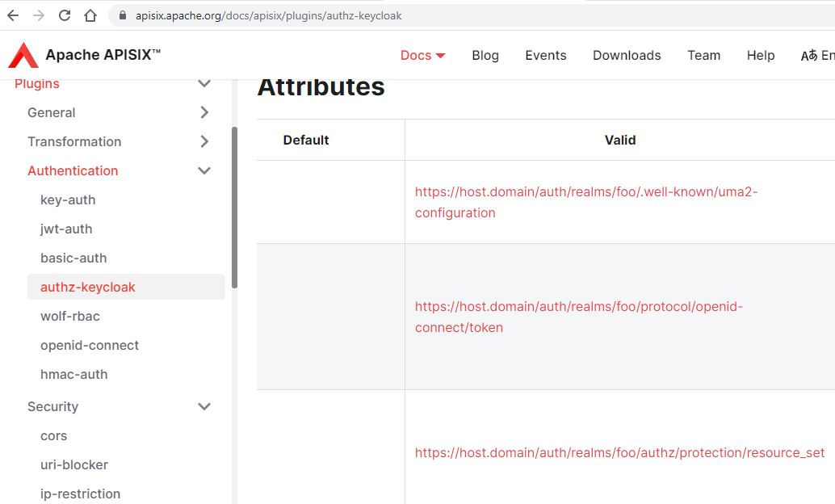Viewport: 835px width, 504px height.
Task: Open the language selector icon
Action: [x=809, y=56]
